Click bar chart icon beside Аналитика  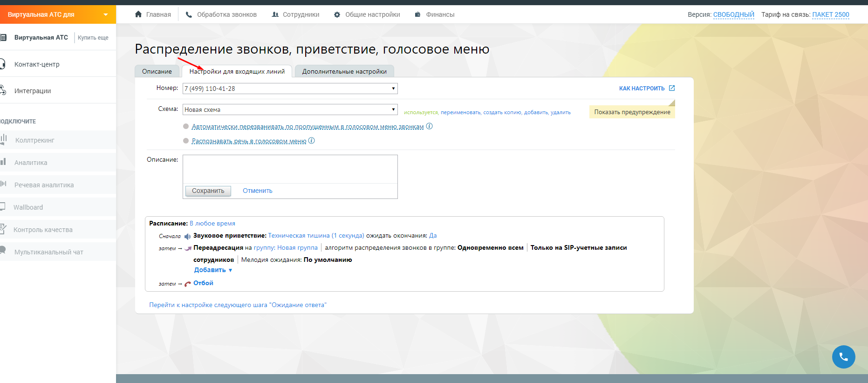pos(3,162)
